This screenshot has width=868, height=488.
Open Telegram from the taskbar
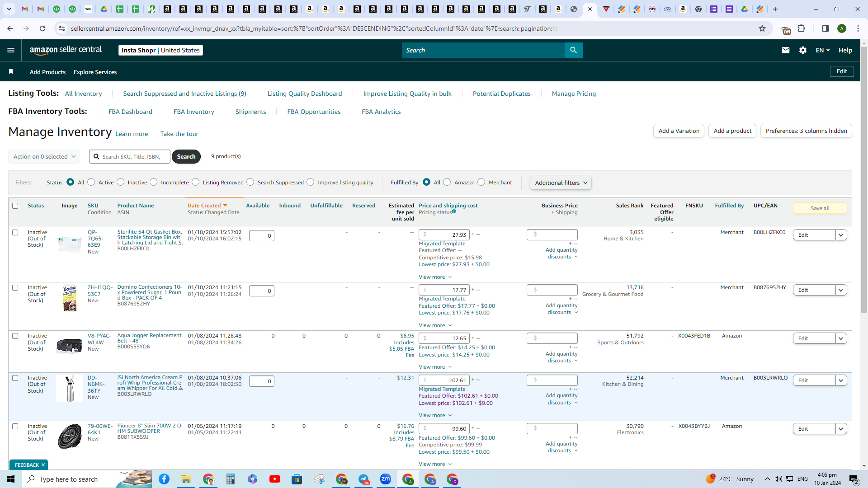(x=363, y=479)
